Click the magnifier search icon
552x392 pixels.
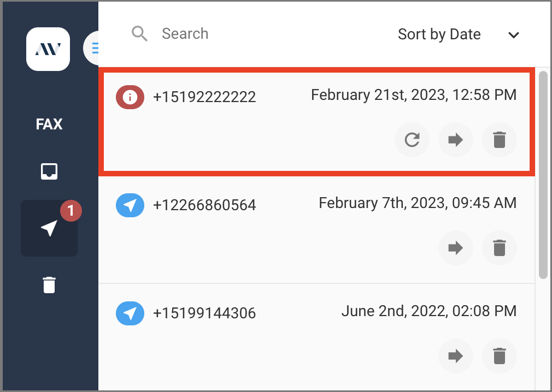click(139, 34)
